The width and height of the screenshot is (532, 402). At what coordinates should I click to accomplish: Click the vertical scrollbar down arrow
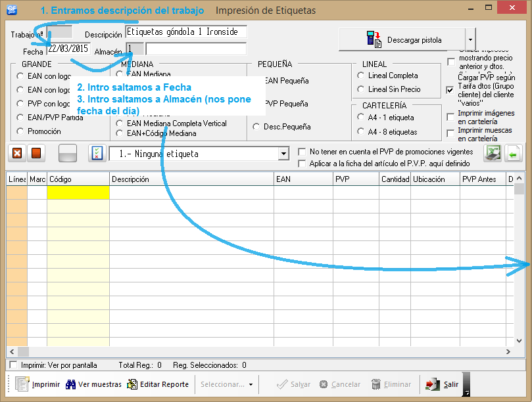tap(519, 341)
